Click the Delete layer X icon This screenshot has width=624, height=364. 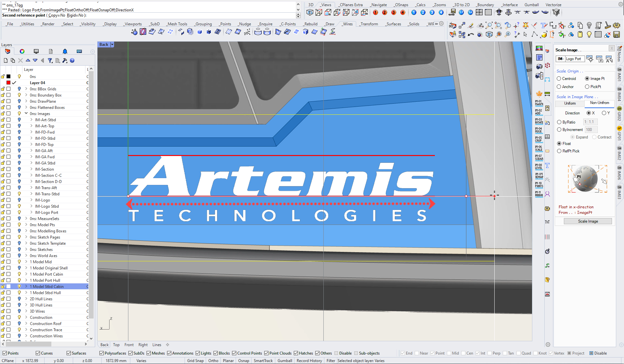[x=20, y=60]
